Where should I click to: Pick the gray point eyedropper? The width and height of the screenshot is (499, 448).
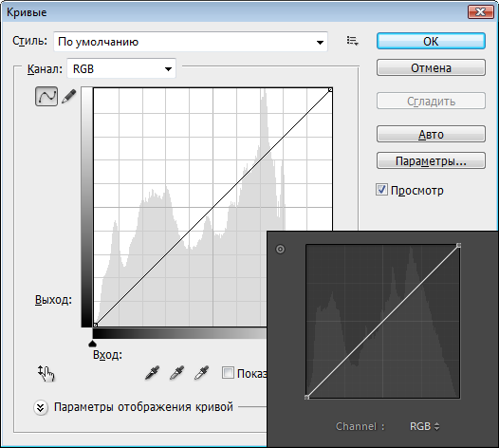[x=177, y=372]
